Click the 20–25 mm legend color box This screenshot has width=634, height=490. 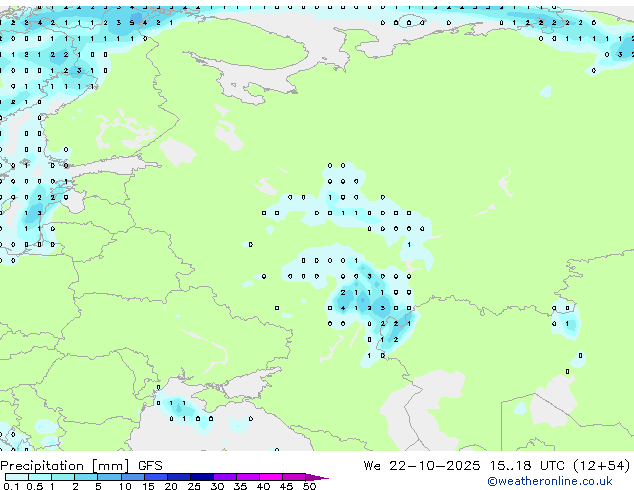178,477
